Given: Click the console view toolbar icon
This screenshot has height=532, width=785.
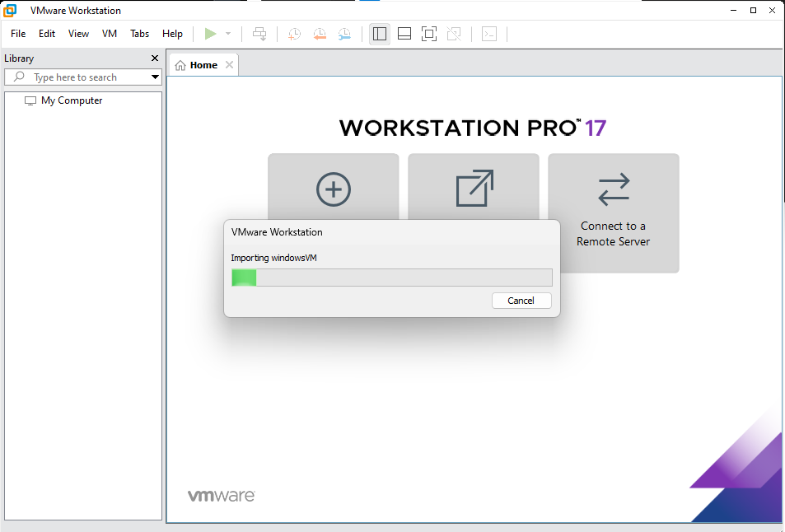Looking at the screenshot, I should pos(489,34).
